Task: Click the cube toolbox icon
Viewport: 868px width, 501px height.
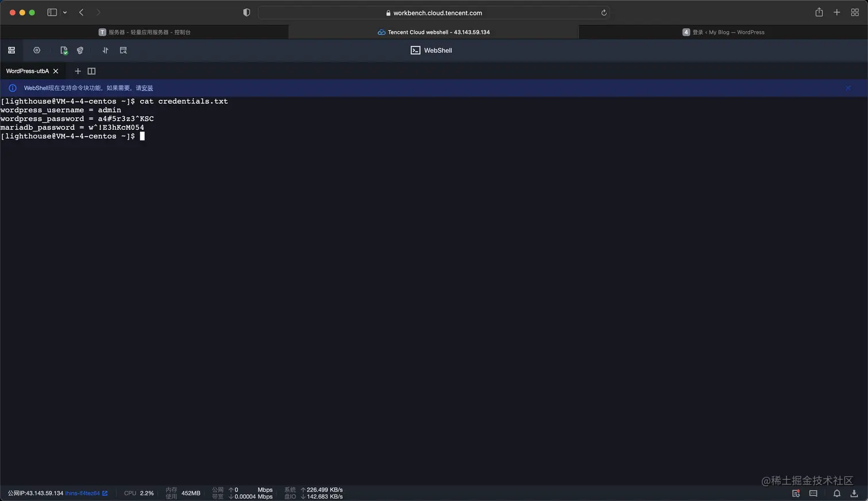Action: pyautogui.click(x=80, y=51)
